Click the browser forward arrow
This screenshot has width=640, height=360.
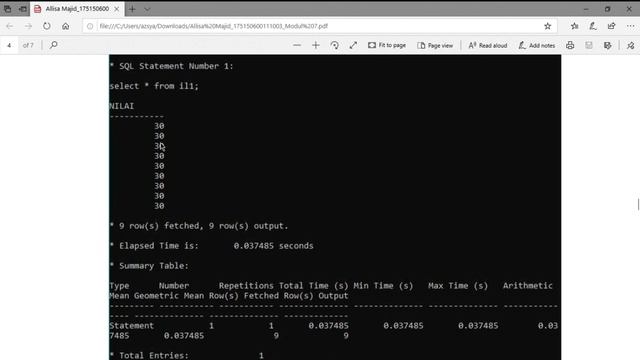point(28,26)
